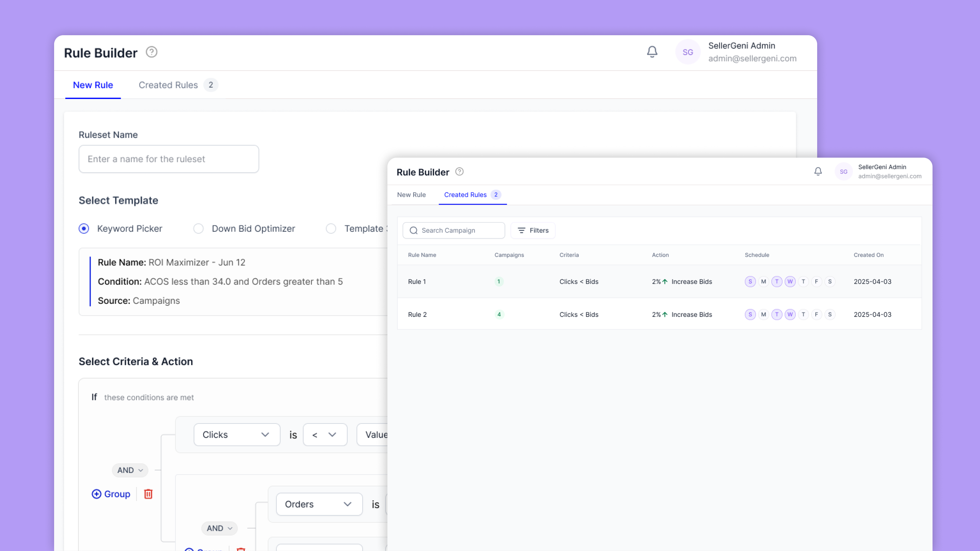The height and width of the screenshot is (551, 980).
Task: Switch to Created Rules tab in front window
Action: click(472, 195)
